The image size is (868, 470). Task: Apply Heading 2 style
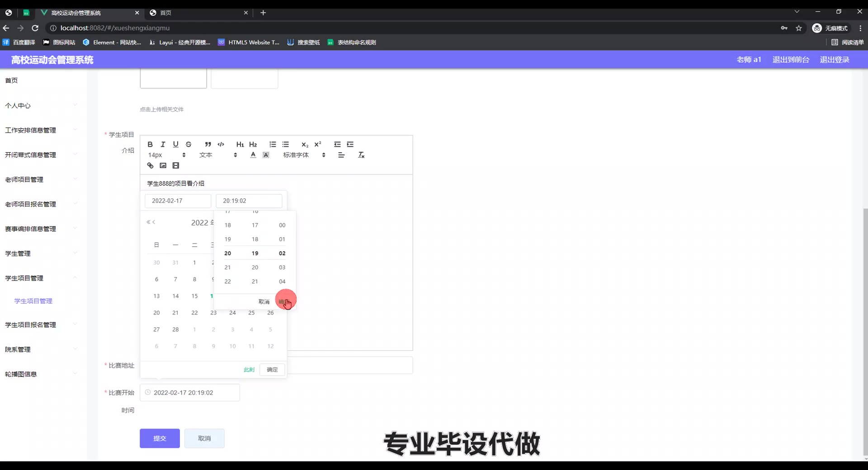[253, 144]
